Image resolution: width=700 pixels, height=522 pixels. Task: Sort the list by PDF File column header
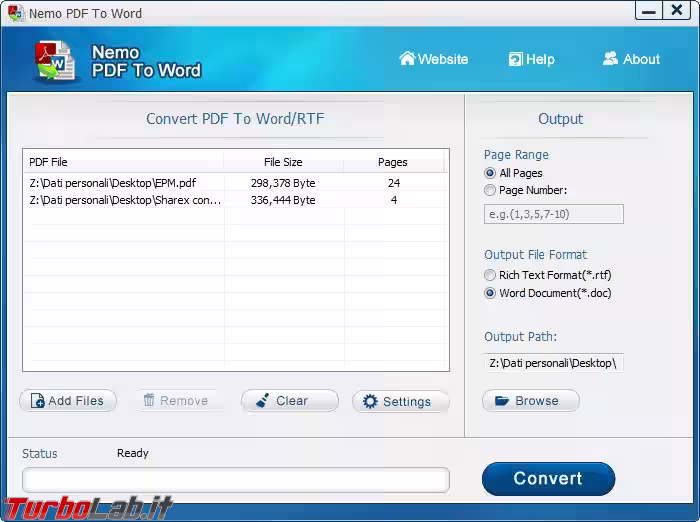coord(122,162)
